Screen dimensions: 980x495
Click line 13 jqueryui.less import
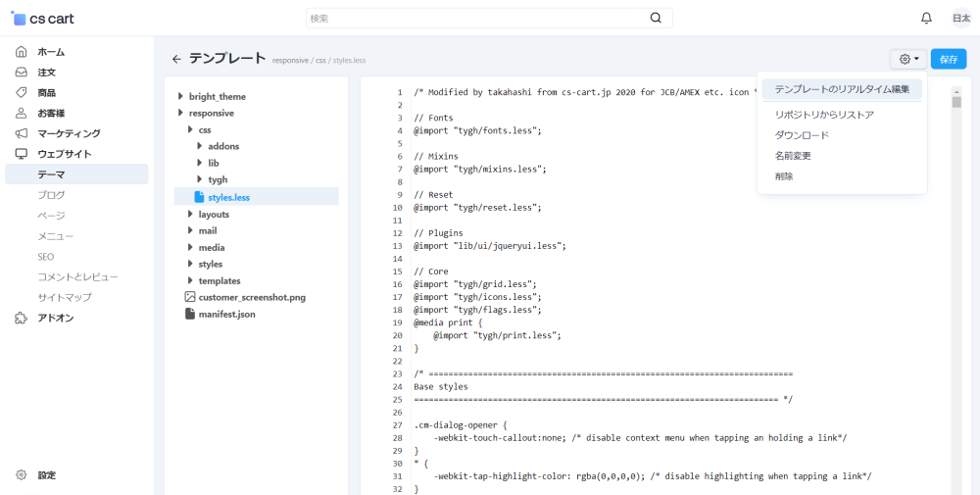(489, 246)
